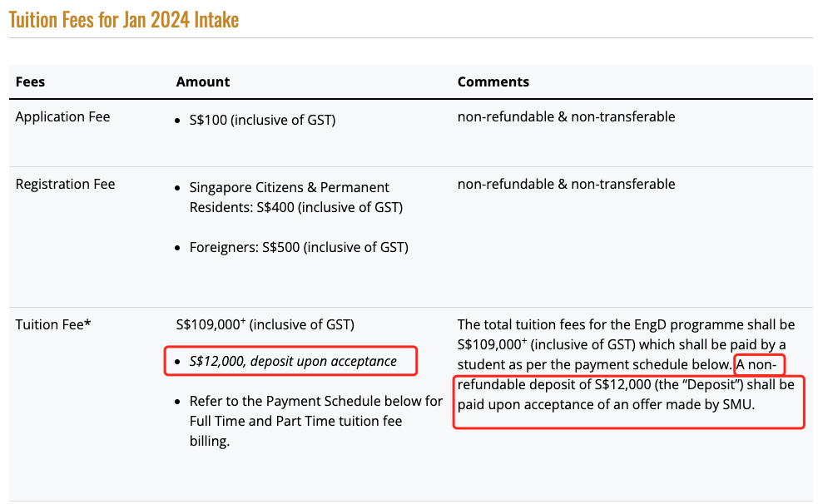
Task: Click 'Singapore Citizens & Permanent Residents: S$400' bullet
Action: (x=295, y=197)
